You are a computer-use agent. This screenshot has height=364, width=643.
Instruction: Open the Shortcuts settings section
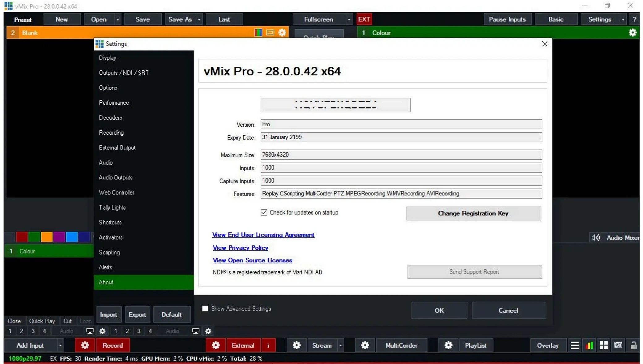143,222
